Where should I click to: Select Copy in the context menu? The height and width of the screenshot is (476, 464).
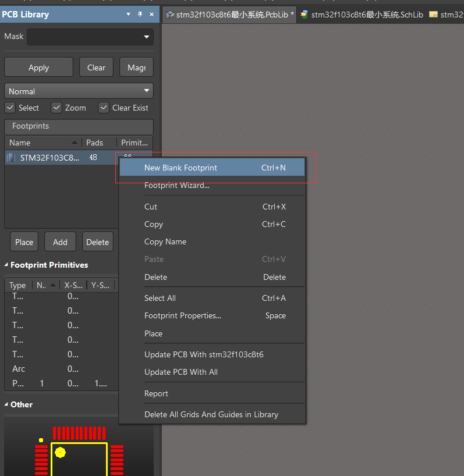coord(212,225)
